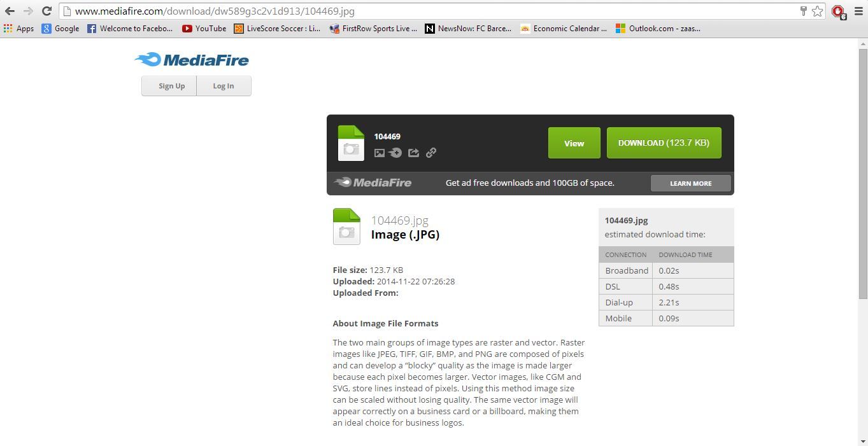Open the image preview icon under the filename
The height and width of the screenshot is (446, 868).
point(380,153)
